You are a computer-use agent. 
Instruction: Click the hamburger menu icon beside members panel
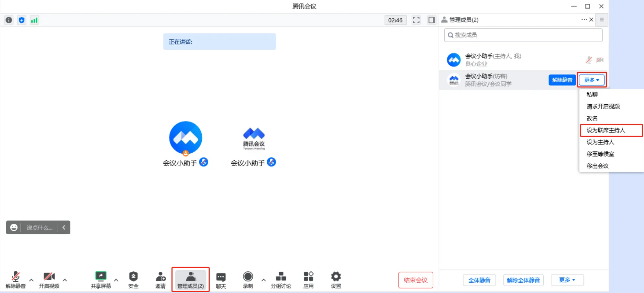[602, 20]
